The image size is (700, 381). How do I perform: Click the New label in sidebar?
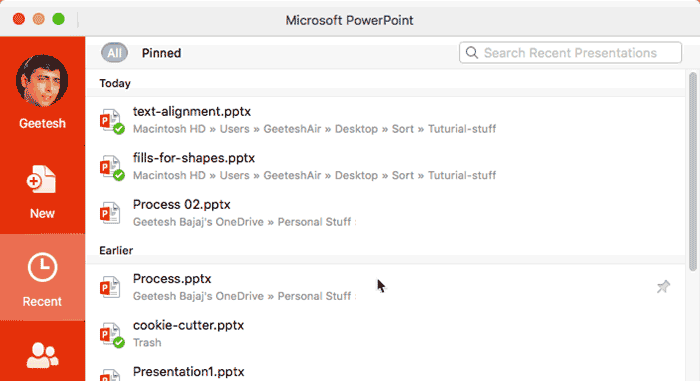[42, 214]
